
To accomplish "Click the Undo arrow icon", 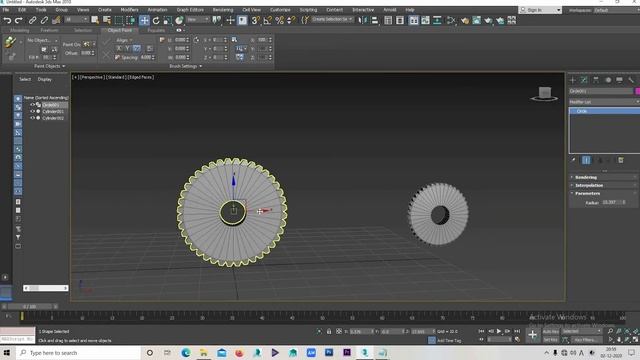I will click(x=7, y=20).
